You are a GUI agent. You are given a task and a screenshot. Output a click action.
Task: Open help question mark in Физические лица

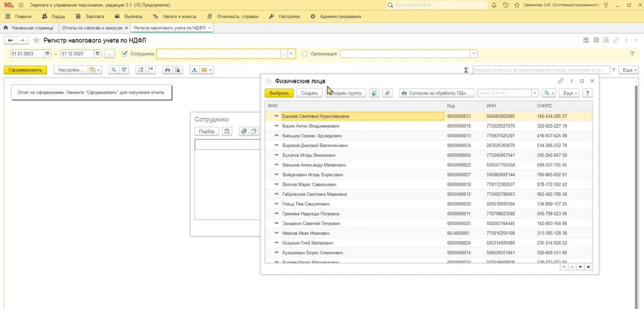point(587,93)
